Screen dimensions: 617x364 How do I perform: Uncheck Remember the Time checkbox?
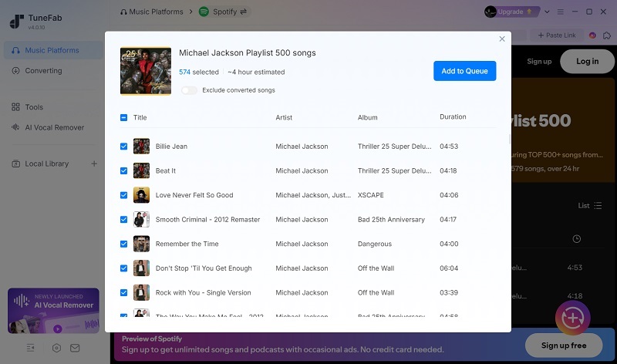click(x=123, y=244)
